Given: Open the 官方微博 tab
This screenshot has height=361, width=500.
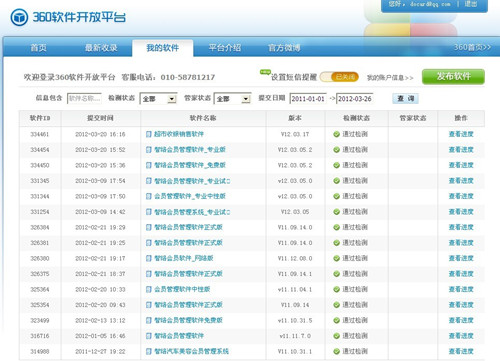Looking at the screenshot, I should [x=284, y=48].
